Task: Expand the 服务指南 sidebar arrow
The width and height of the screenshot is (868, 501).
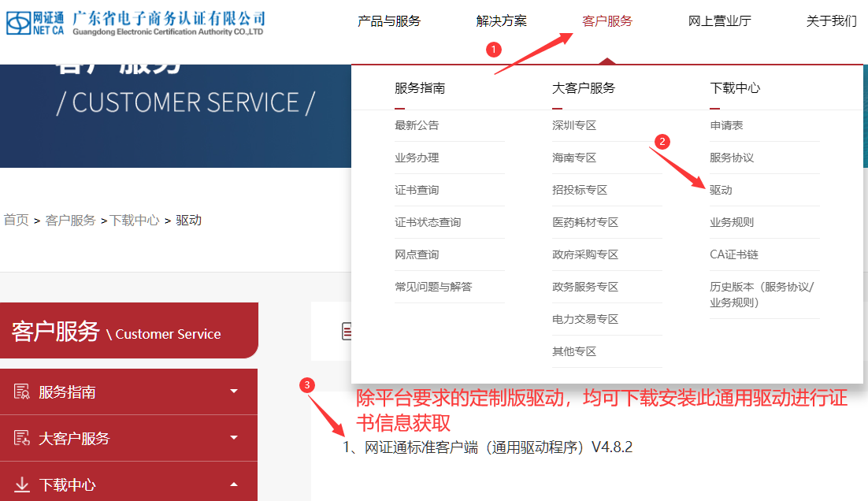Action: 233,392
